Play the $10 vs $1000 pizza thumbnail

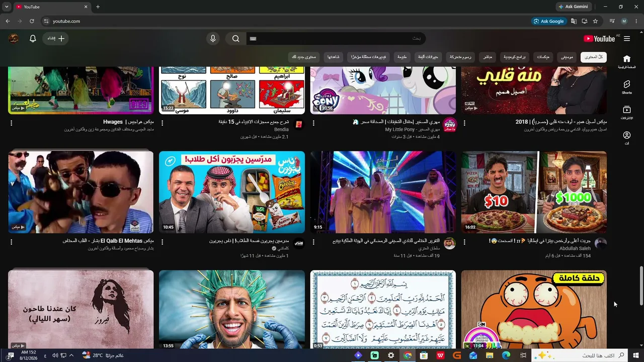point(534,192)
